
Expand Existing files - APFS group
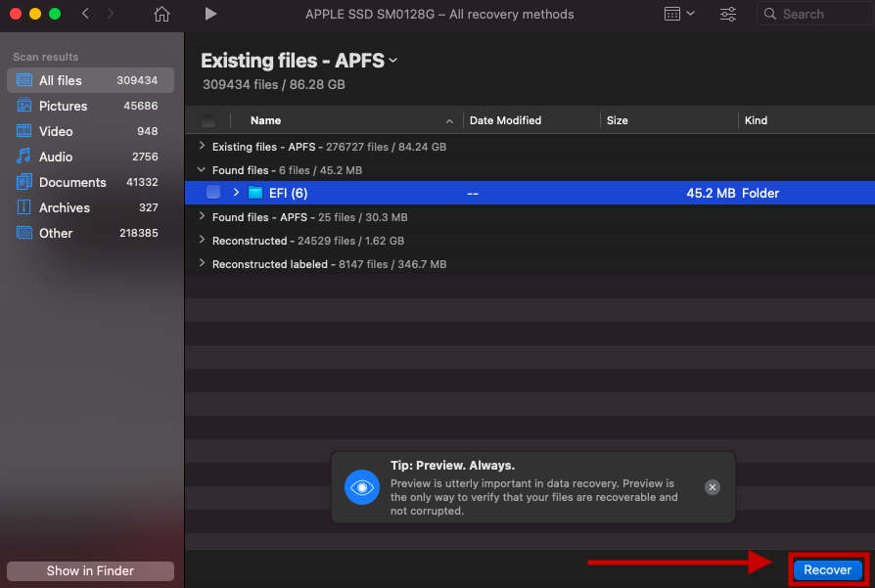click(x=202, y=146)
